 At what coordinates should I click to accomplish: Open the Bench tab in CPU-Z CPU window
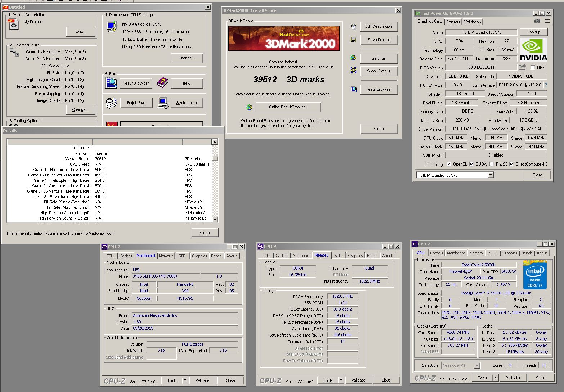(x=527, y=253)
